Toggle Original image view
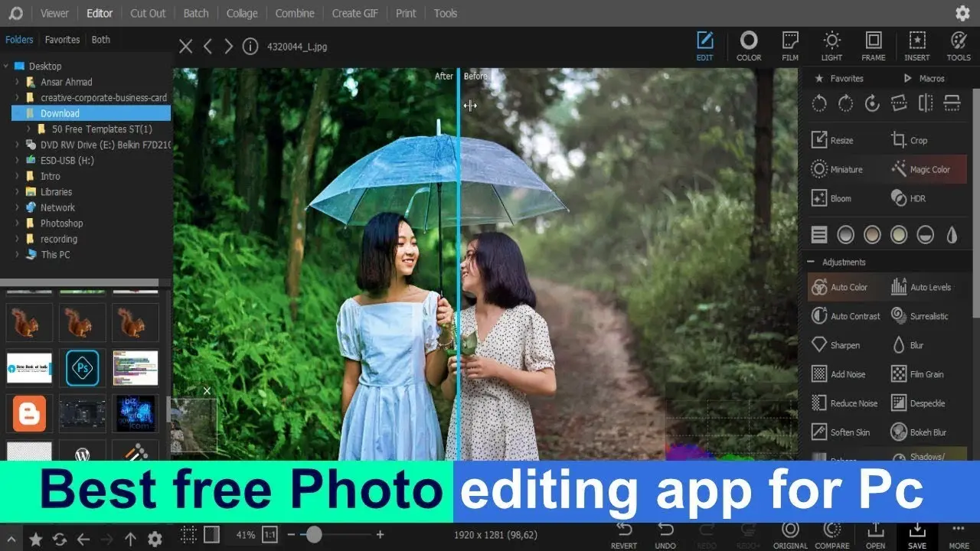Image resolution: width=980 pixels, height=551 pixels. click(790, 534)
